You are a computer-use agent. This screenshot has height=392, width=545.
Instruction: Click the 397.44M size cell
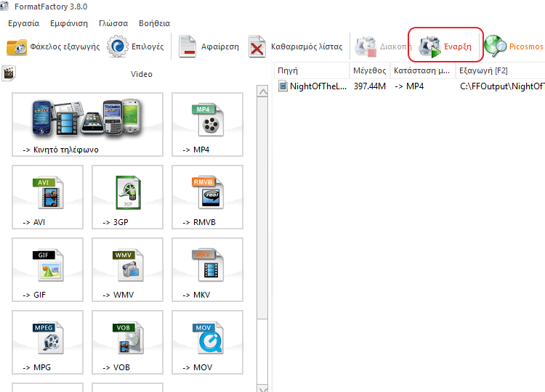370,86
